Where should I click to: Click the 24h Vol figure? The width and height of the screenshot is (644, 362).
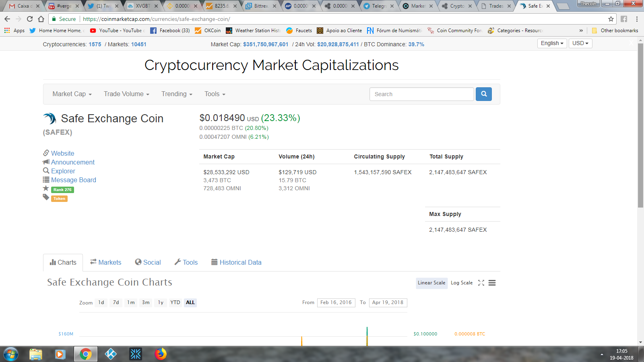338,44
